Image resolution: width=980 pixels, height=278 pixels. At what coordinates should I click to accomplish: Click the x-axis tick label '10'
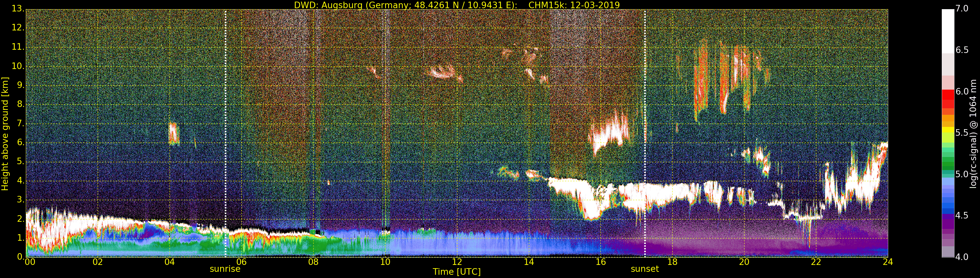click(385, 262)
